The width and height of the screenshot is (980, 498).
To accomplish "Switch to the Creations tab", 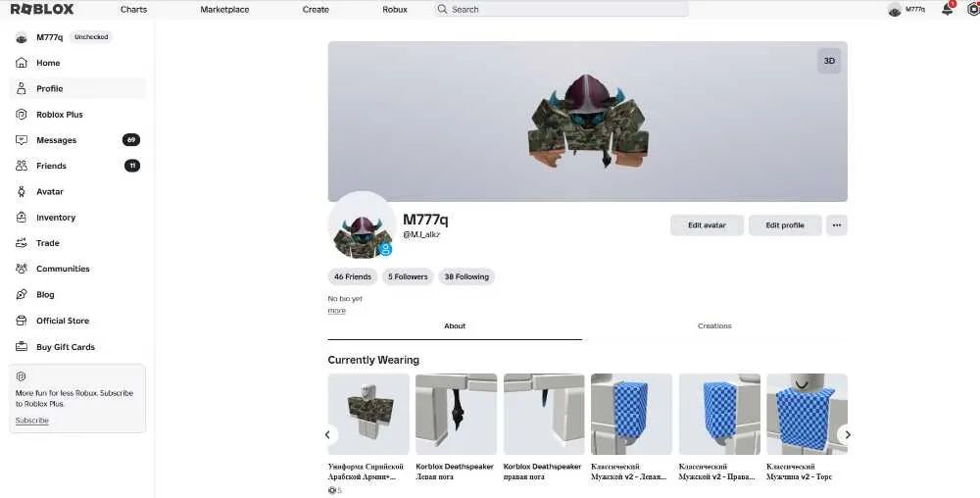I will click(714, 326).
